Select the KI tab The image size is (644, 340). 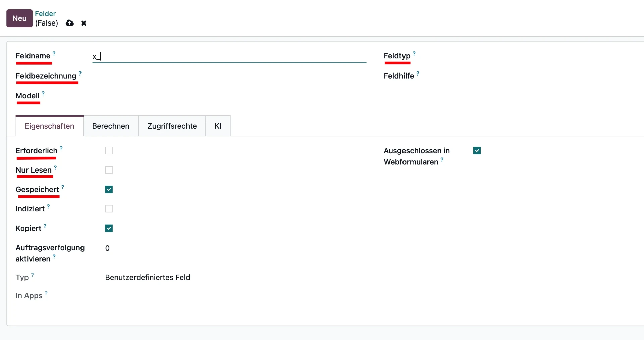tap(218, 126)
